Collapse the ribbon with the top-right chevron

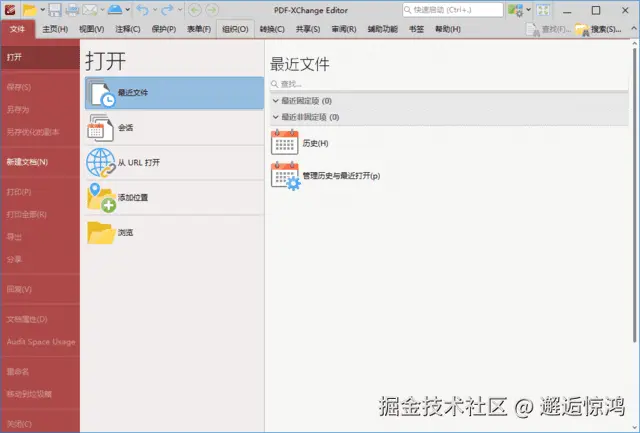point(634,29)
